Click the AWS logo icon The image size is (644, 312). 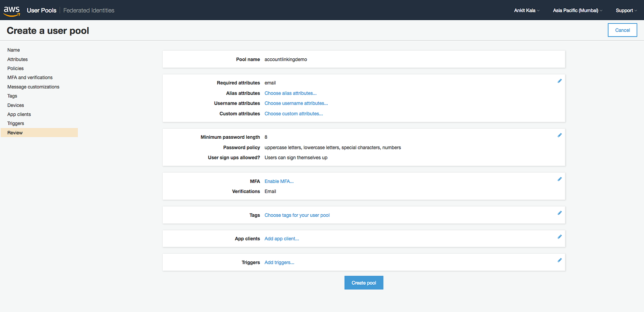12,11
